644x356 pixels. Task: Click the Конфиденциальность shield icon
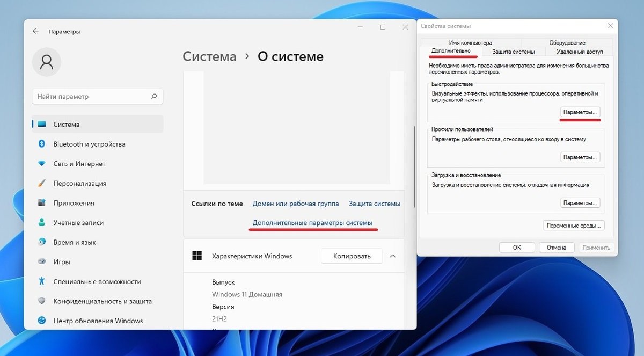tap(42, 301)
